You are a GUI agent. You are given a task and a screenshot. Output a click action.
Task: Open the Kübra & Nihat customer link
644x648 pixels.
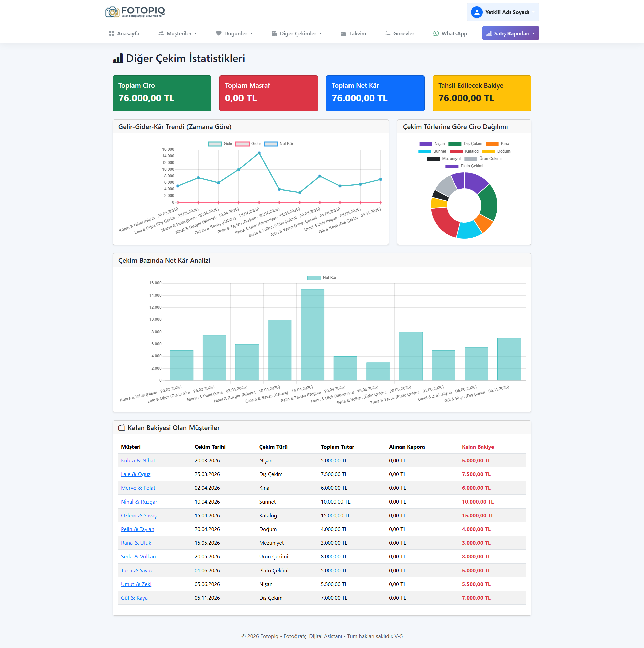point(138,461)
